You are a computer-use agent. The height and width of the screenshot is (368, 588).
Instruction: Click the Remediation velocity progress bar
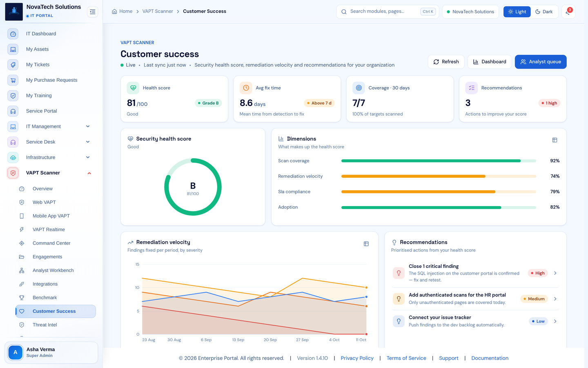pyautogui.click(x=439, y=177)
